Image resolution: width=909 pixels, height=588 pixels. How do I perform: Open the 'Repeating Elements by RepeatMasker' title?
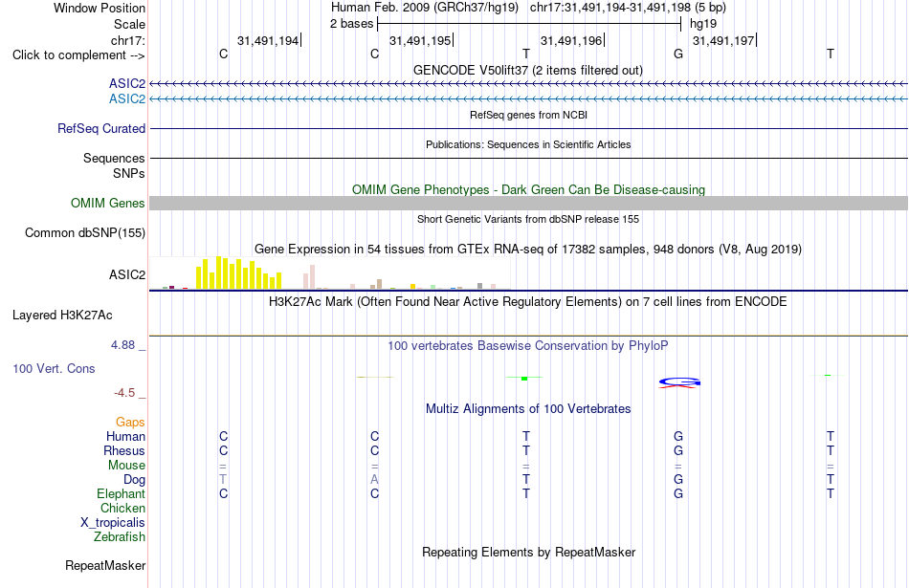pyautogui.click(x=528, y=552)
